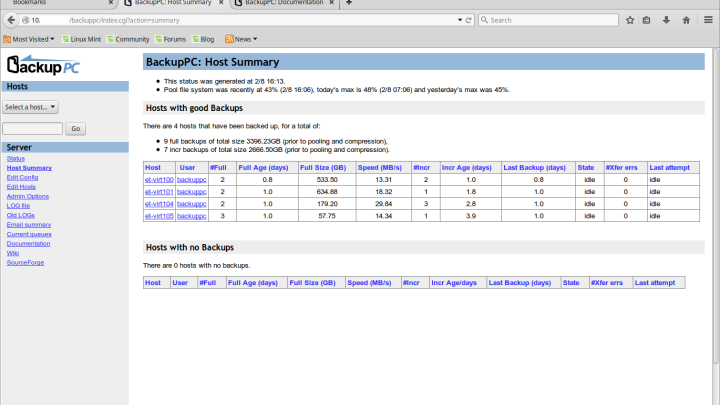Click the browser Search box
This screenshot has height=405, width=720.
click(x=548, y=20)
